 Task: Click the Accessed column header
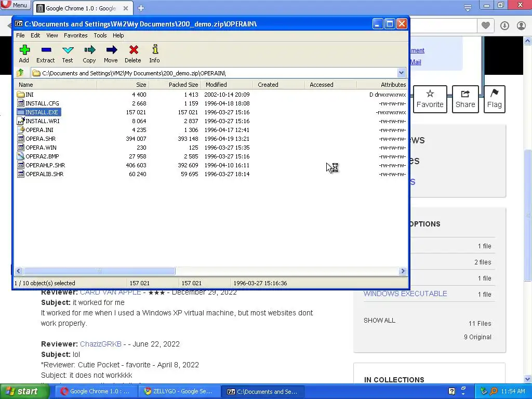[x=330, y=85]
